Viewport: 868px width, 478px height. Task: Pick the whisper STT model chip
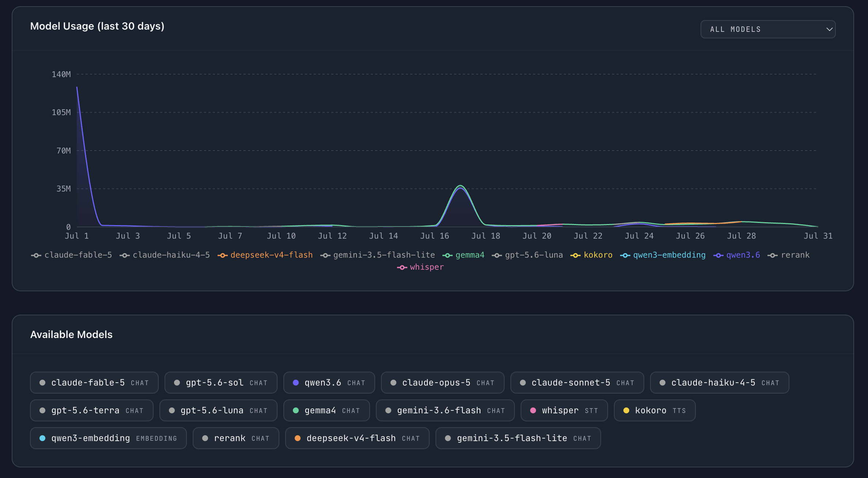click(x=564, y=410)
